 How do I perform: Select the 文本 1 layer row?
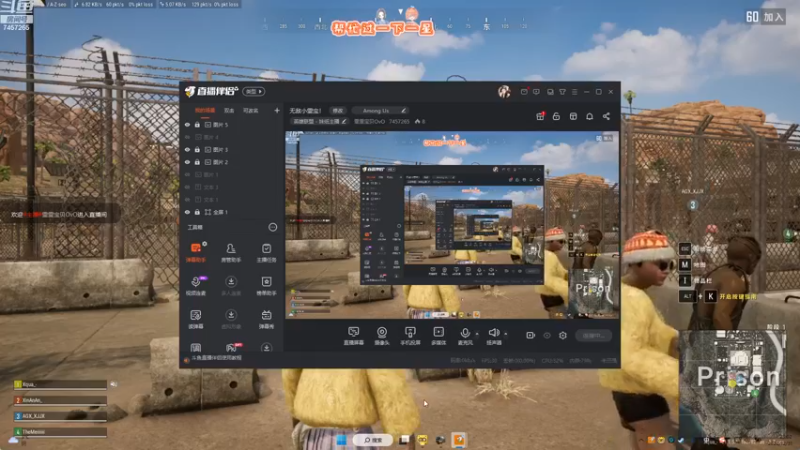pyautogui.click(x=232, y=199)
